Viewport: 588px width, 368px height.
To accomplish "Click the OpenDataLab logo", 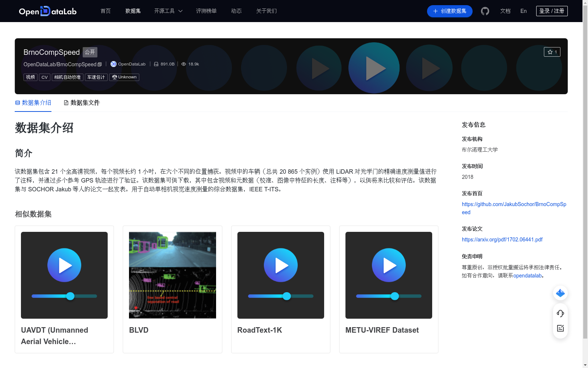I will click(x=48, y=11).
